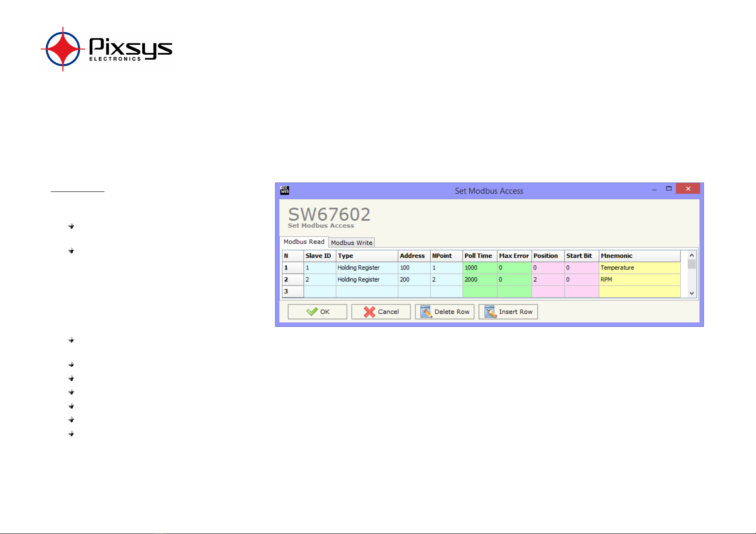Click Holding Register type in row 1
Image resolution: width=756 pixels, height=534 pixels.
click(367, 268)
